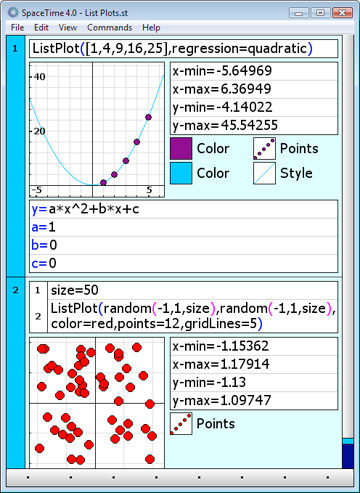Open the Edit menu
The width and height of the screenshot is (360, 493).
pyautogui.click(x=41, y=27)
